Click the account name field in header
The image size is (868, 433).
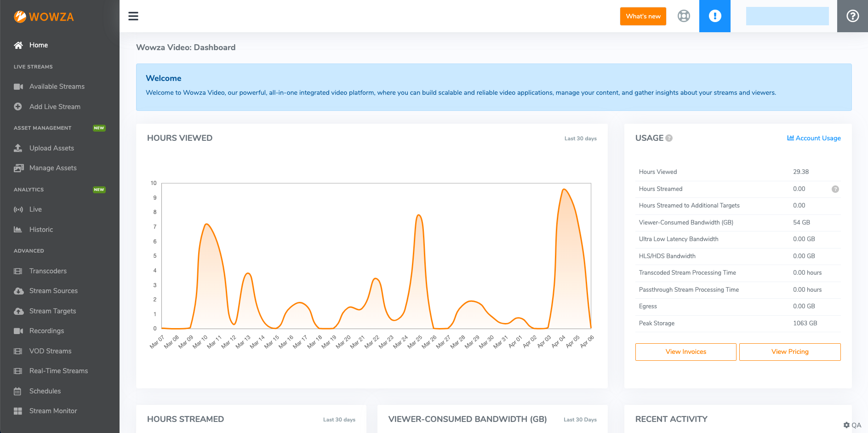[x=788, y=16]
